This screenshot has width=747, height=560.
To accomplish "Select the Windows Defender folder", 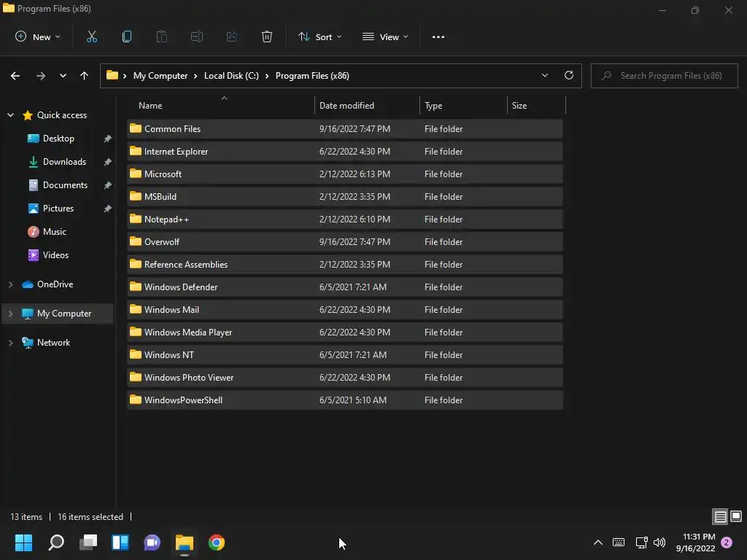I will 345,287.
